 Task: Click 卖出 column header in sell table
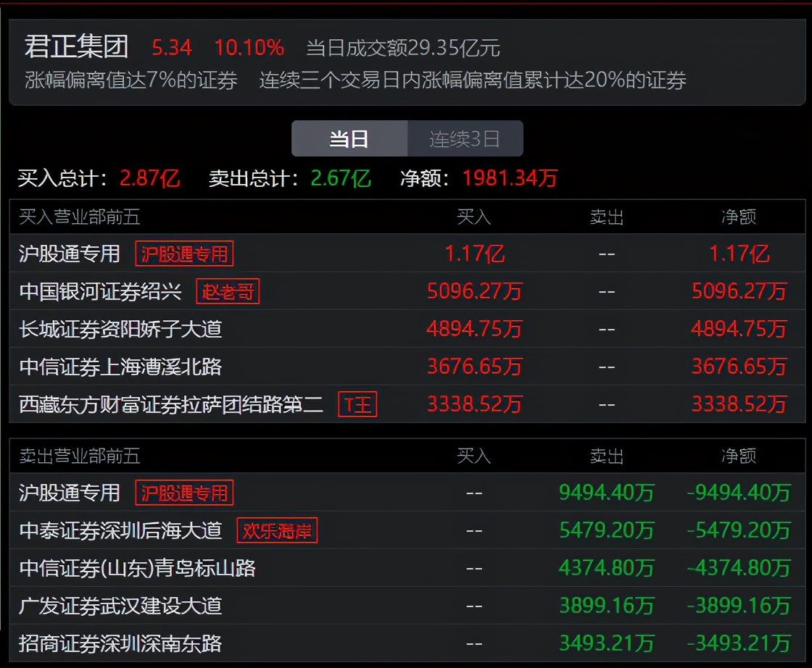pyautogui.click(x=606, y=456)
